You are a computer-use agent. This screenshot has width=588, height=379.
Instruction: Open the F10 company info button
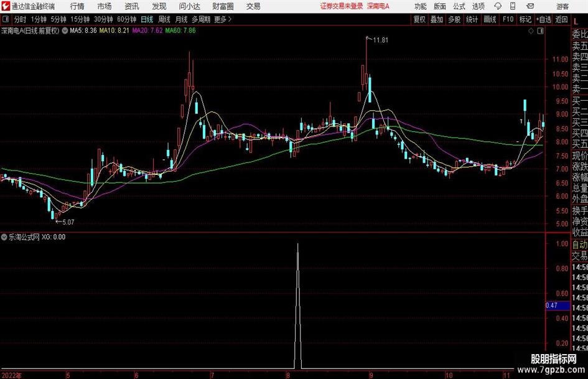click(x=508, y=19)
